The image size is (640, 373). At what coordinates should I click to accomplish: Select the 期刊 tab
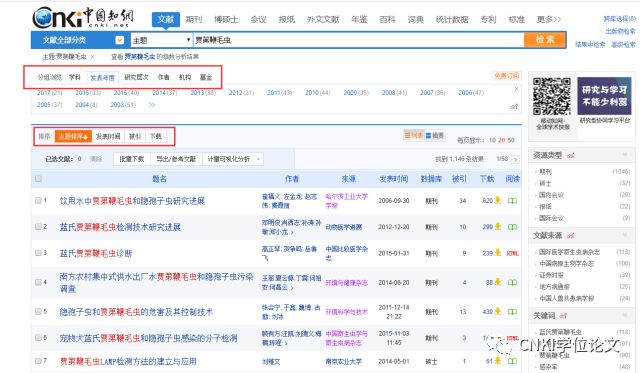coord(194,19)
